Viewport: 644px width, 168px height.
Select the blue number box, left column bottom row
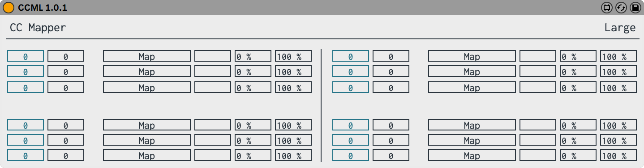tap(26, 155)
